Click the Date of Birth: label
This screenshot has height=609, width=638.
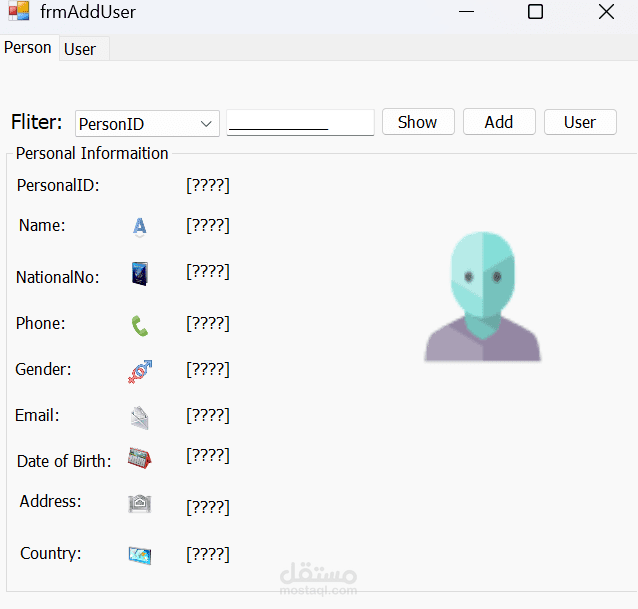[64, 461]
